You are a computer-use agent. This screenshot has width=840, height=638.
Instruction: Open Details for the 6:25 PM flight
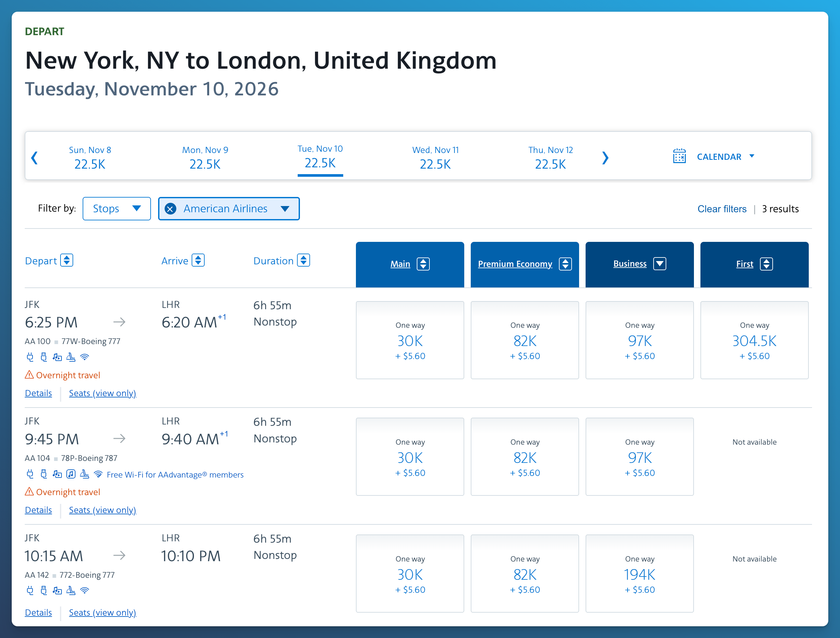(x=38, y=393)
